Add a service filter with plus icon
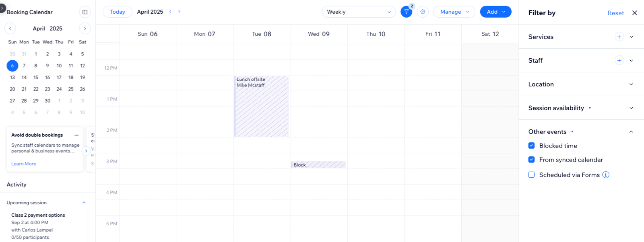Viewport: 644px width, 242px height. pyautogui.click(x=619, y=37)
